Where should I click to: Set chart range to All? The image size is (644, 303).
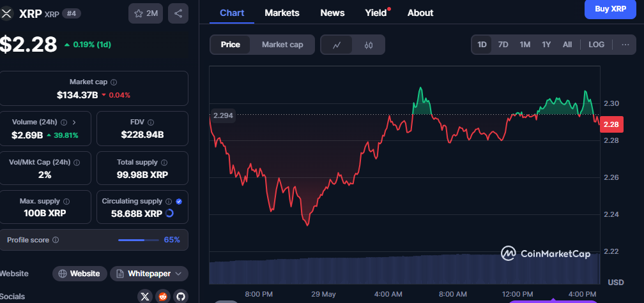pyautogui.click(x=567, y=45)
